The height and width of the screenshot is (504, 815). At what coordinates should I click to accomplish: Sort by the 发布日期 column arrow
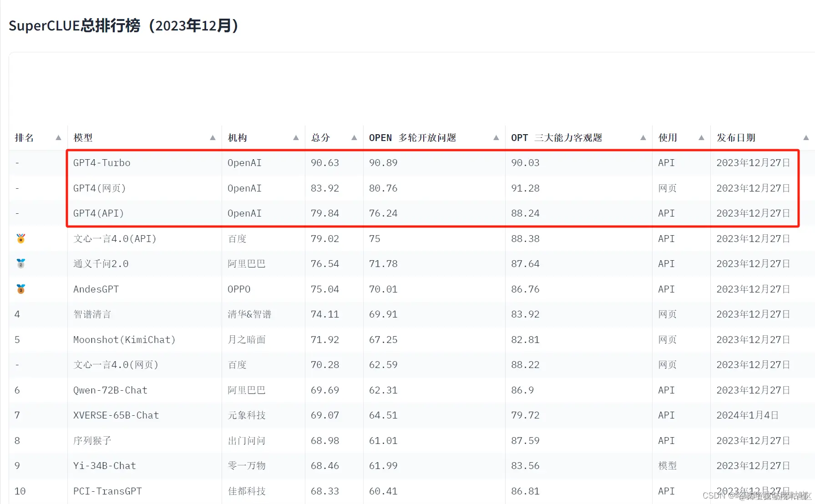(x=806, y=138)
